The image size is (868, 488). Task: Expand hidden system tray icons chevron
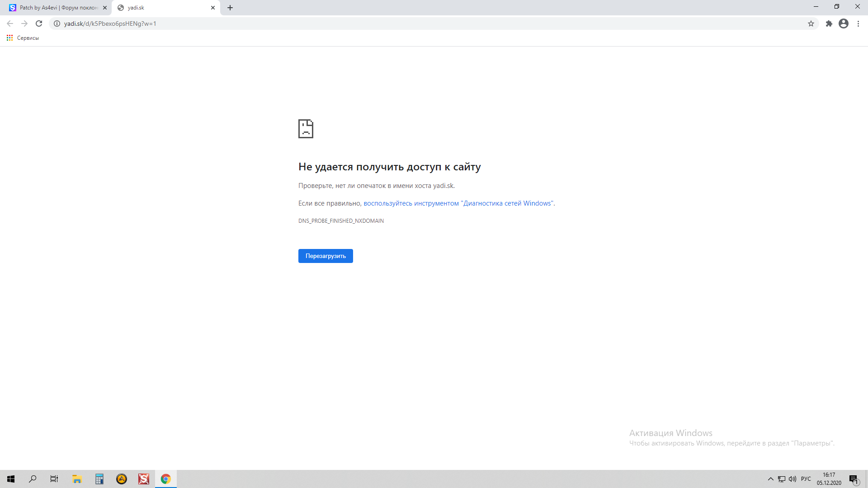[x=771, y=479]
